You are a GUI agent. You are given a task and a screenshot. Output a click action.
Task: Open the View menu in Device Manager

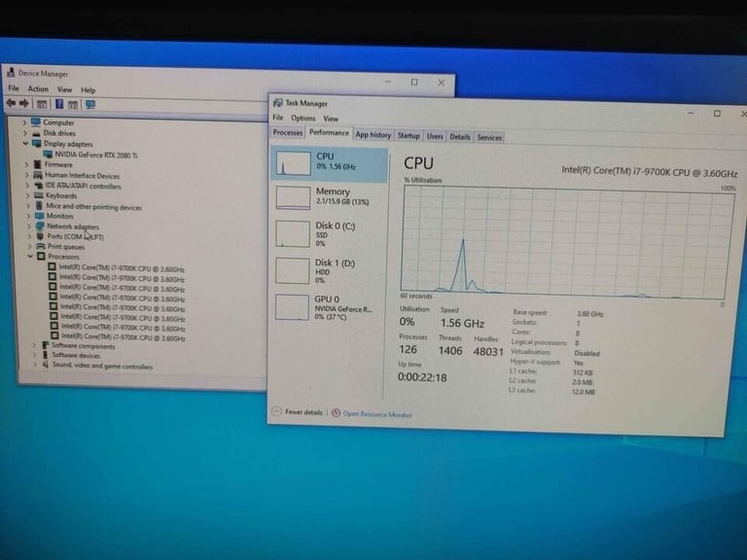coord(64,89)
